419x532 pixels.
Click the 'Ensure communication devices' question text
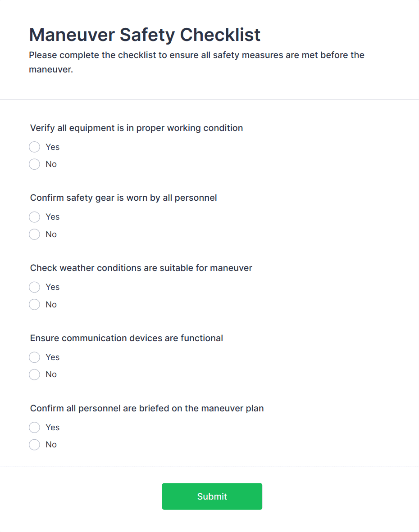coord(127,338)
